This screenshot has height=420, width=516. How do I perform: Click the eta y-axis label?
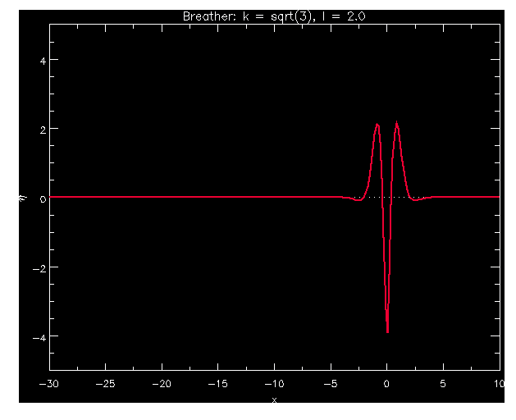click(x=24, y=197)
